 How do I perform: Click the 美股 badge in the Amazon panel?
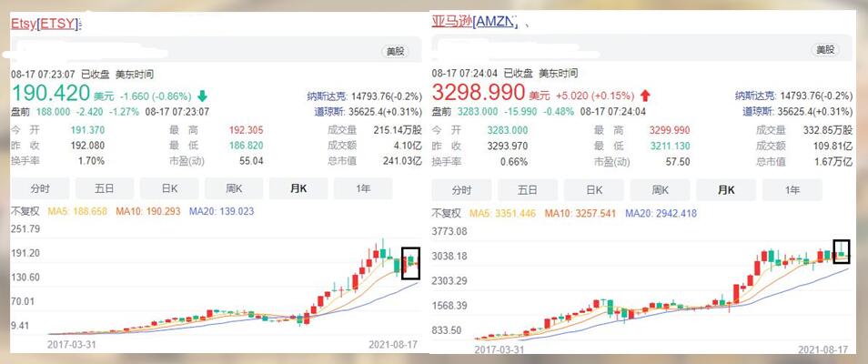point(825,49)
